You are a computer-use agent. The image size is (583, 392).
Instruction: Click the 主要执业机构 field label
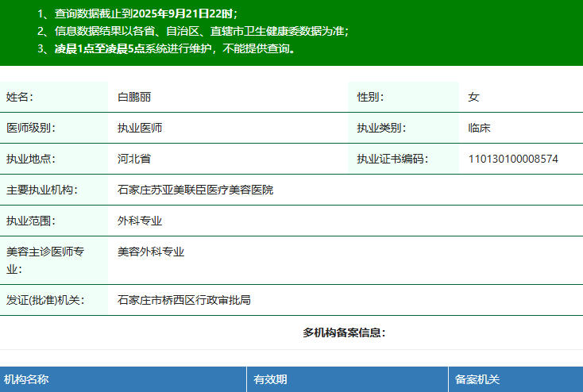tap(40, 190)
